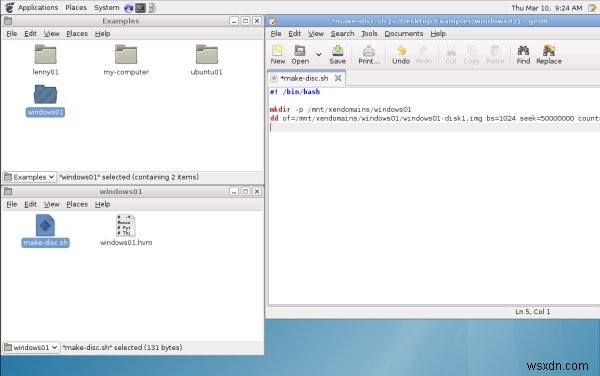Click the dd command line in editor
This screenshot has width=600, height=376.
[x=435, y=119]
